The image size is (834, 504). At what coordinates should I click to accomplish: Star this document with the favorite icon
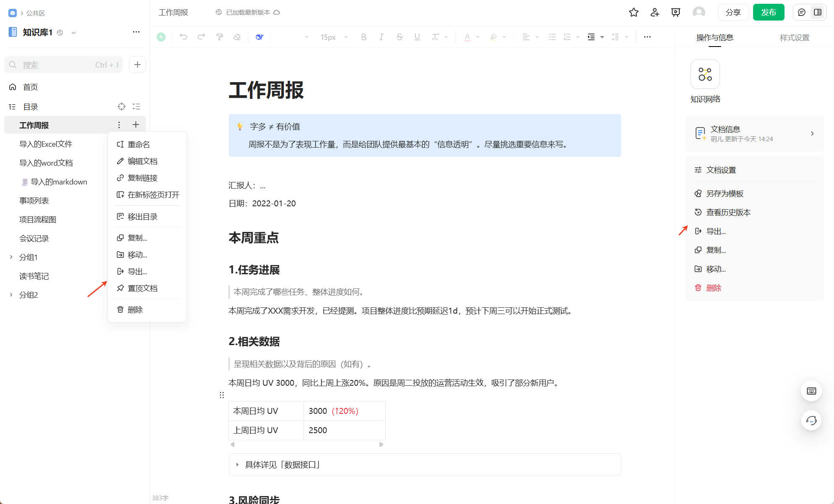point(634,12)
